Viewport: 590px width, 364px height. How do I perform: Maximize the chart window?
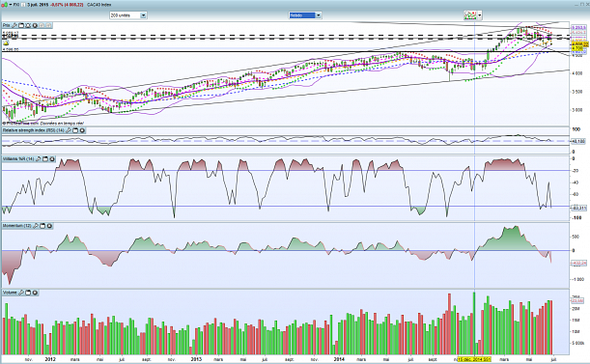[x=582, y=5]
